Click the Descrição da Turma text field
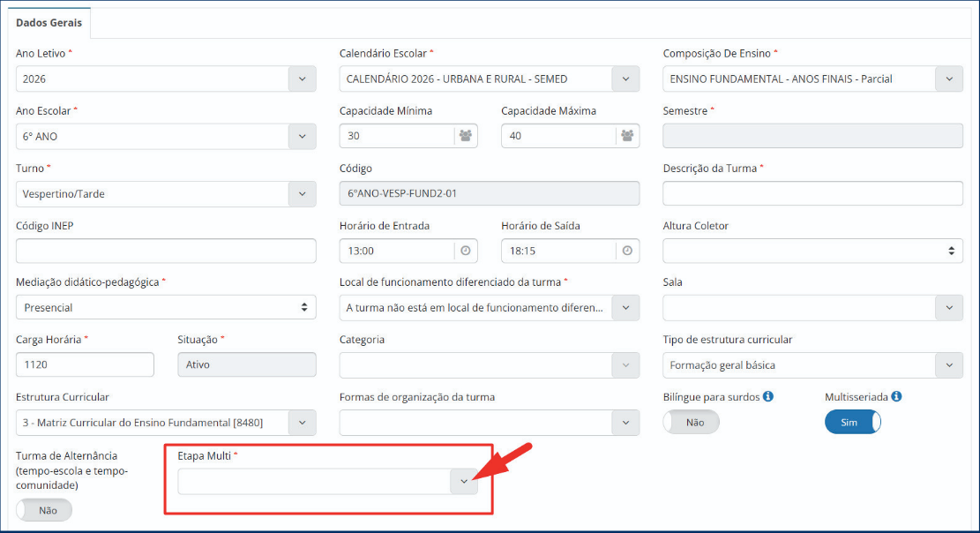Screen dimensions: 980x533 click(x=812, y=194)
